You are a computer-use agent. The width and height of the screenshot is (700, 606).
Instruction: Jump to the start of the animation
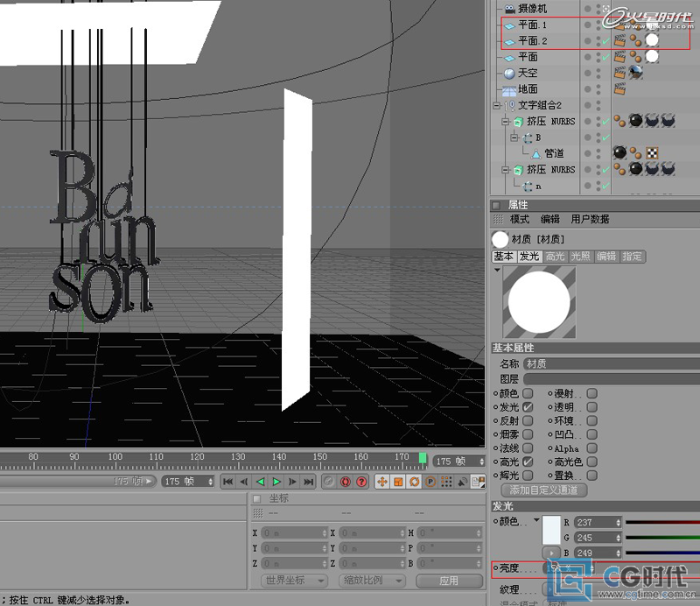[x=227, y=482]
